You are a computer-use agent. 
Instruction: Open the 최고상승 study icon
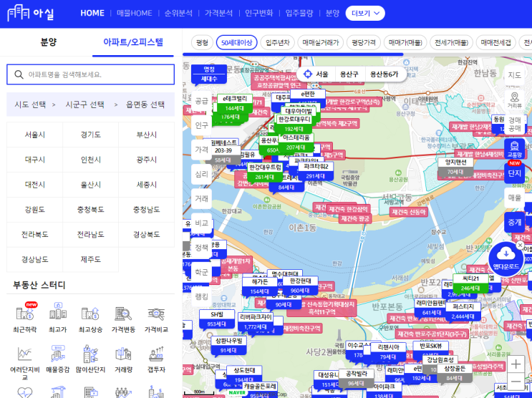(90, 313)
